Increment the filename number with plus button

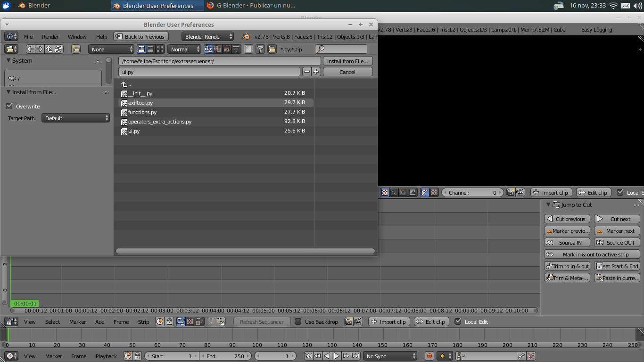pyautogui.click(x=316, y=72)
